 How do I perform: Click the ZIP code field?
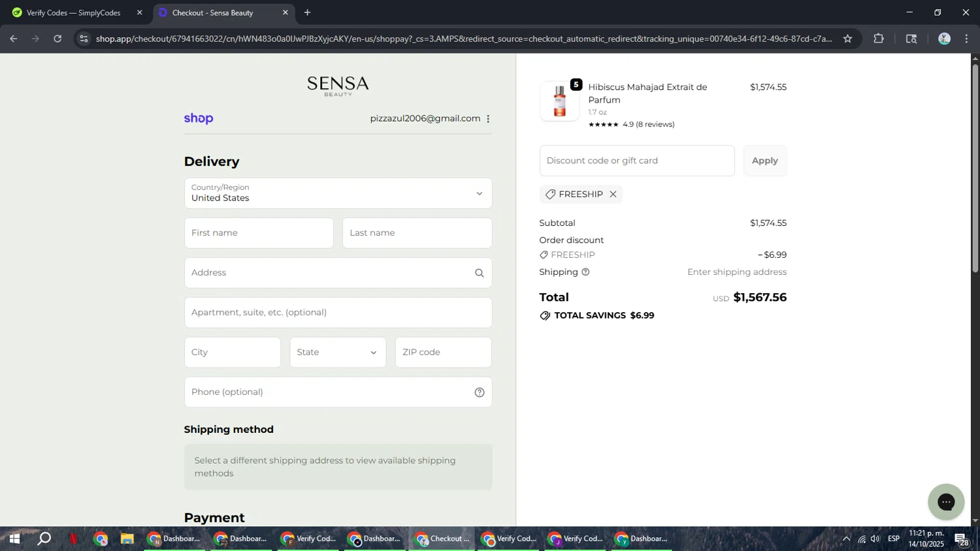pos(443,353)
